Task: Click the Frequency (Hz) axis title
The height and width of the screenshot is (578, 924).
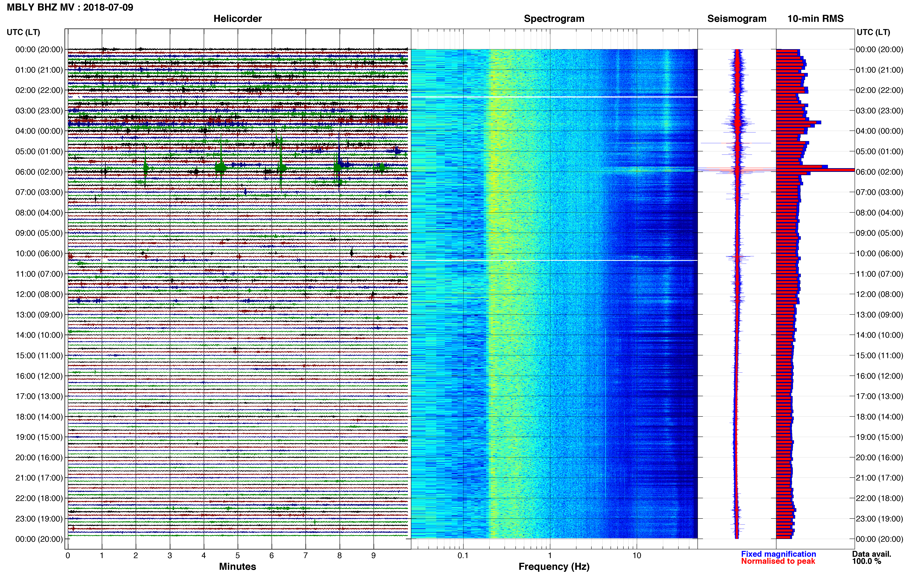Action: (x=554, y=566)
